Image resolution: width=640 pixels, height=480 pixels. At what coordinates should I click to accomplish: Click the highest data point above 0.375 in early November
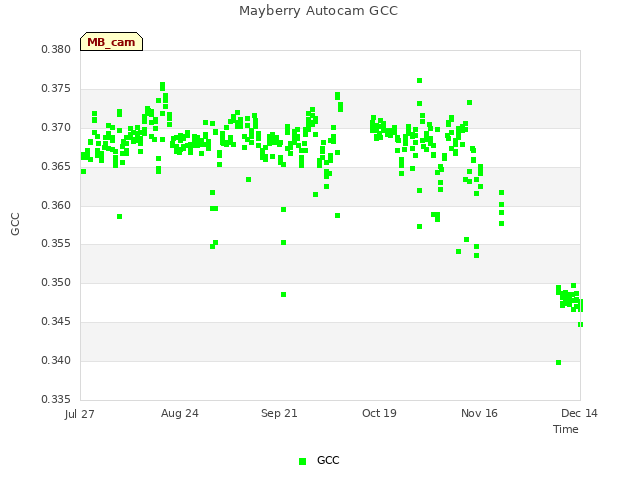419,80
